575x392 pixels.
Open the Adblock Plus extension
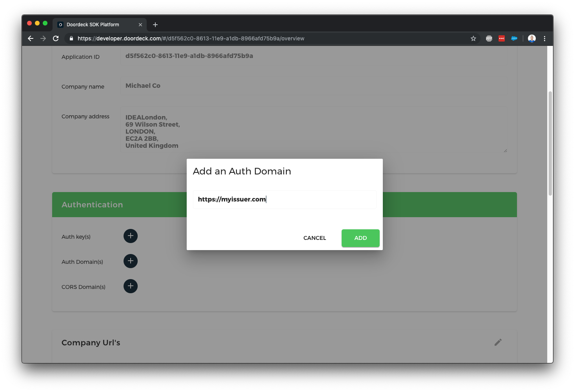coord(489,38)
